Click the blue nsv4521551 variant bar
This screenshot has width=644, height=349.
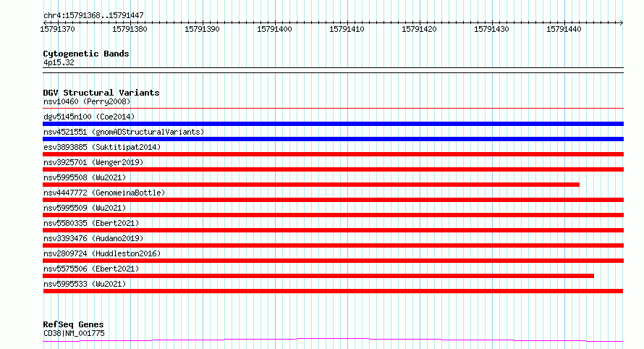click(333, 139)
